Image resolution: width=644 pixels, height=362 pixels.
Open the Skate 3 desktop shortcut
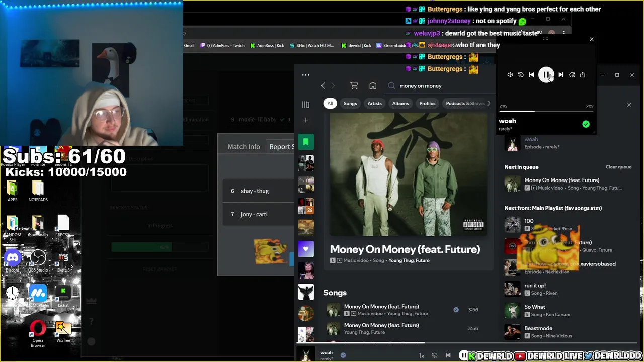pos(63,261)
